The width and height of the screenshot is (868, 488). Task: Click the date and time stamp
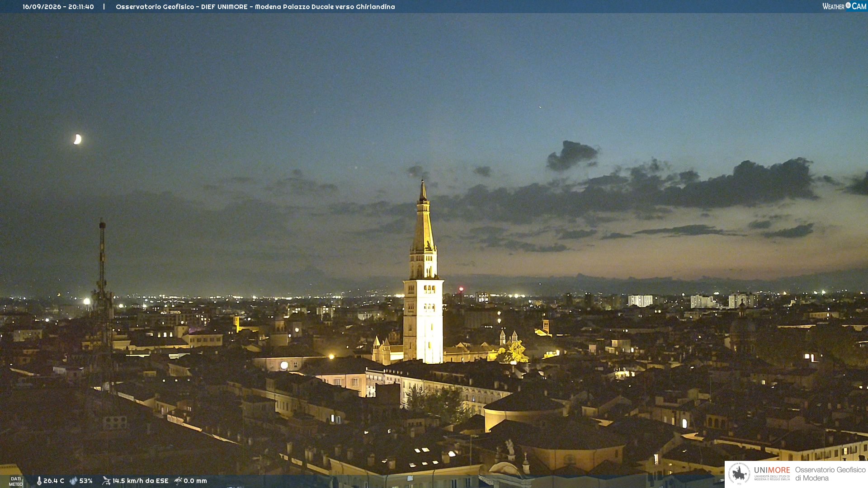[58, 7]
